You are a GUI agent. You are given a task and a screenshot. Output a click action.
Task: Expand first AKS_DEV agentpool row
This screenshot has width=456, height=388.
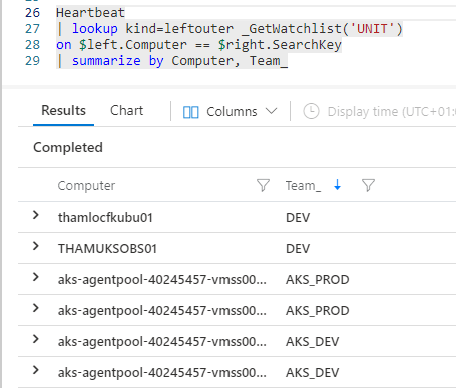(x=36, y=339)
